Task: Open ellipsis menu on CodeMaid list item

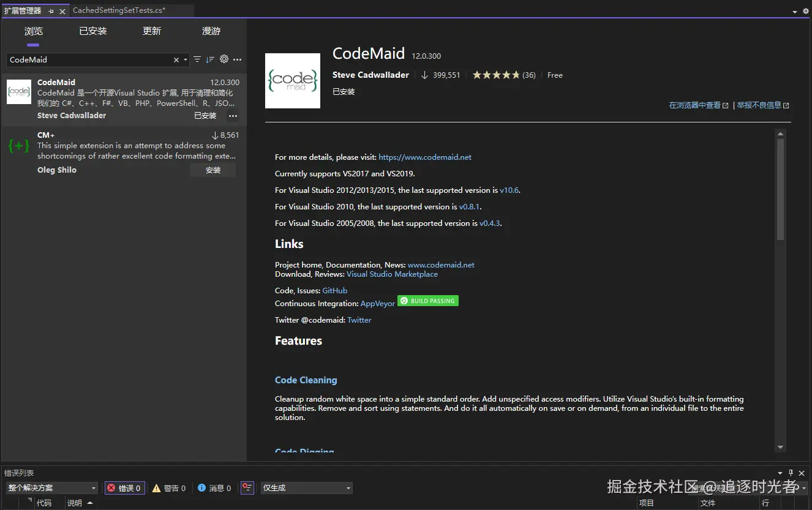Action: (233, 116)
